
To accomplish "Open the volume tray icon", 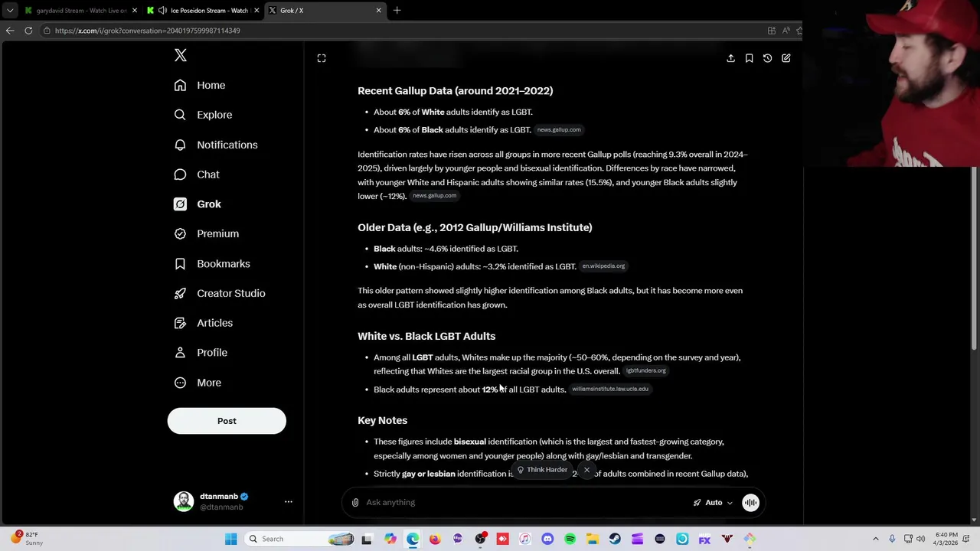I will point(920,539).
